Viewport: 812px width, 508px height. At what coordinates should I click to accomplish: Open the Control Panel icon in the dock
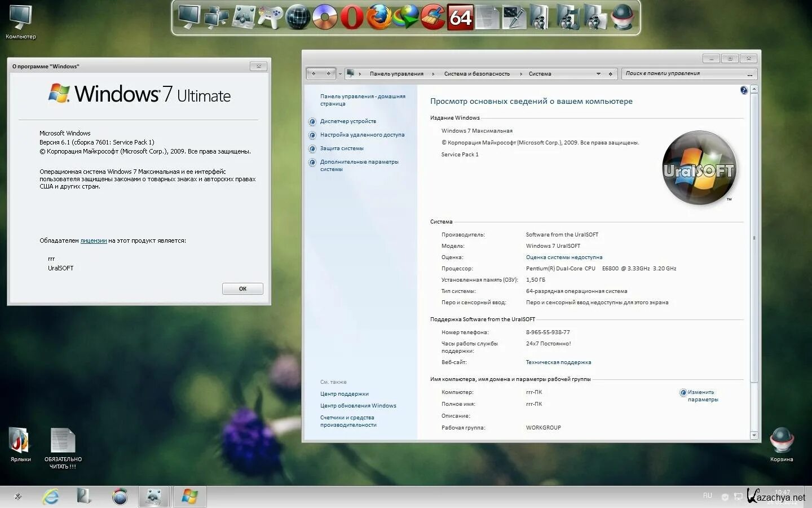pos(244,17)
